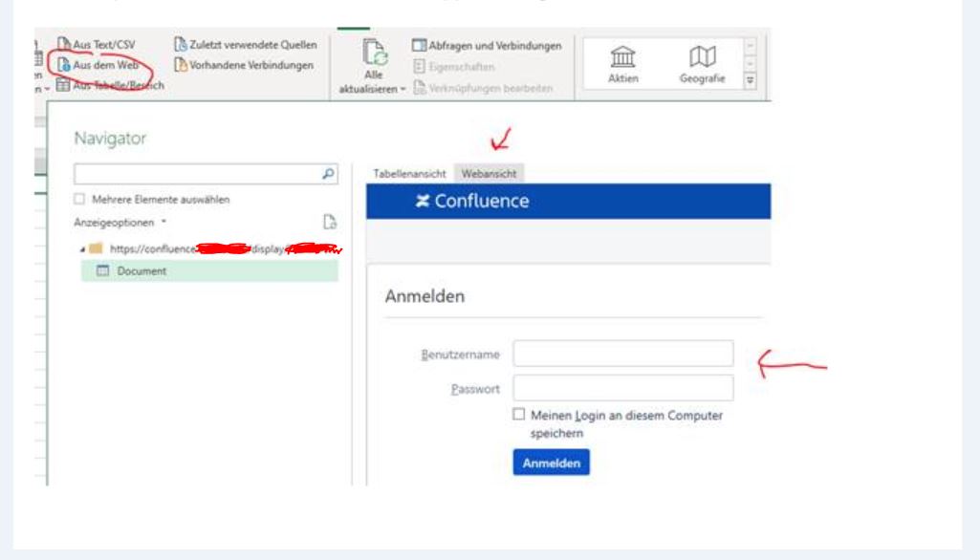Select the Geografie data type
This screenshot has height=560, width=980.
click(x=702, y=64)
